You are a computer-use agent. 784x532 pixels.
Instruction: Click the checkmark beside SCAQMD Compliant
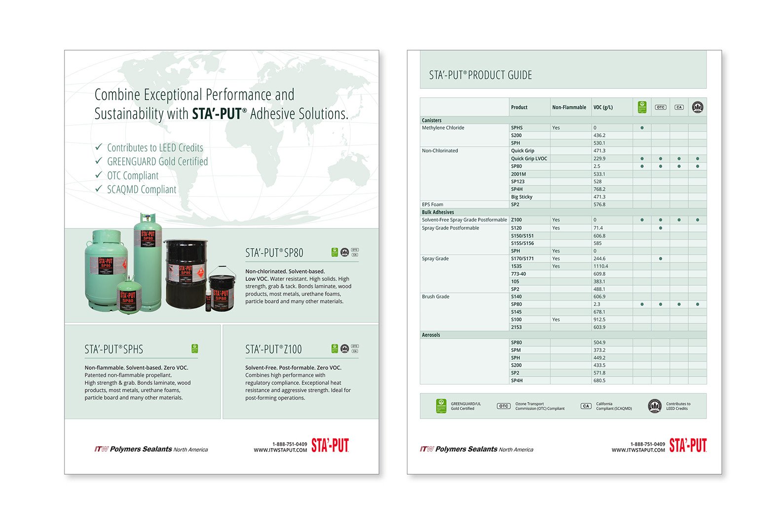(x=99, y=189)
